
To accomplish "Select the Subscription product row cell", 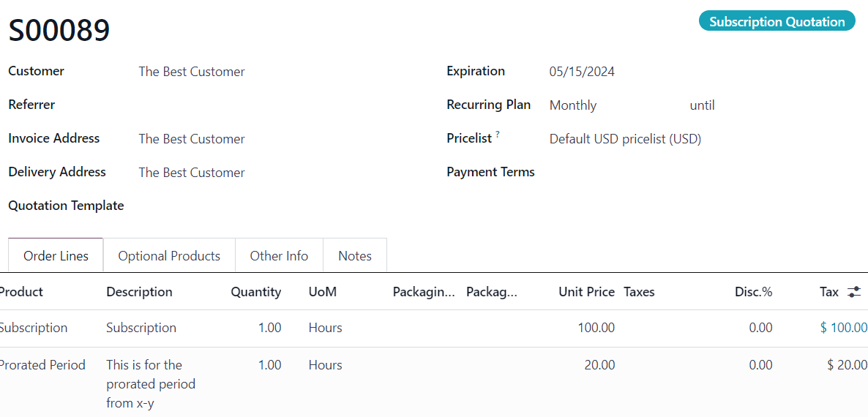I will [33, 328].
